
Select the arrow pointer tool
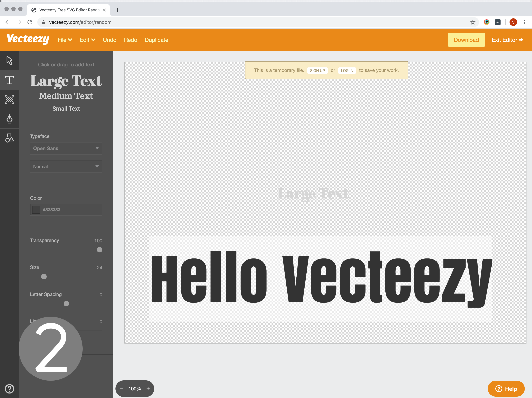[x=9, y=61]
